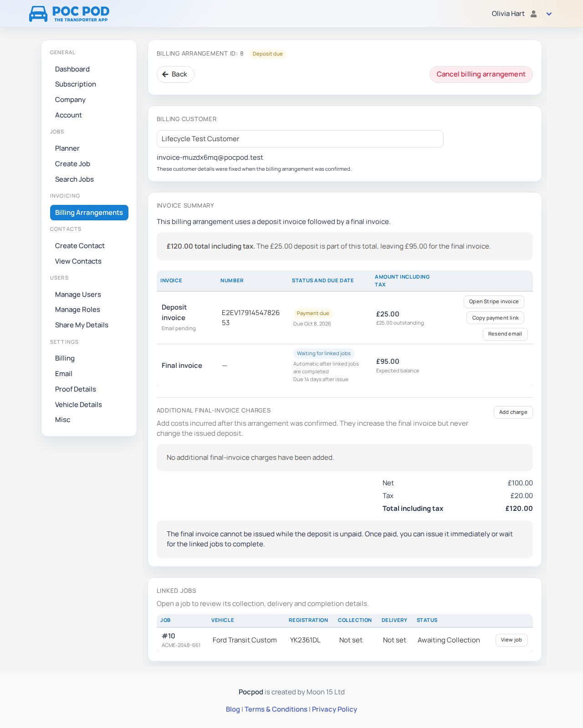583x728 pixels.
Task: Expand the Olivia Hart account chevron
Action: [x=549, y=14]
